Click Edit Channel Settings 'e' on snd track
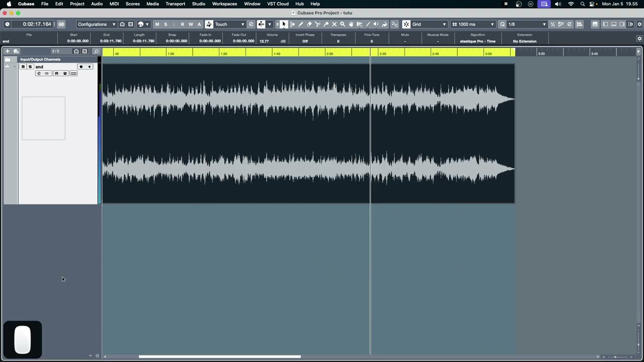This screenshot has height=362, width=644. [x=38, y=73]
